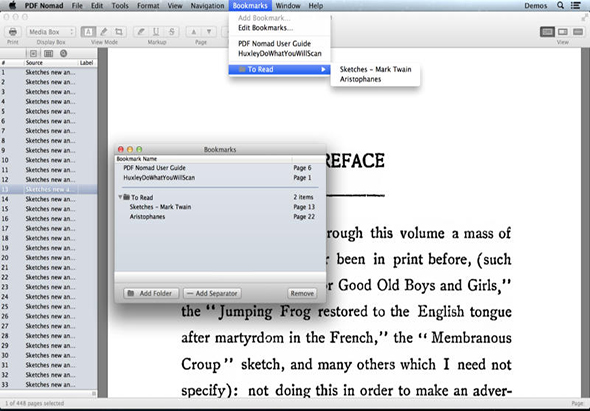The image size is (590, 411).
Task: Open Spotlight search magnifier in menu bar
Action: click(560, 5)
